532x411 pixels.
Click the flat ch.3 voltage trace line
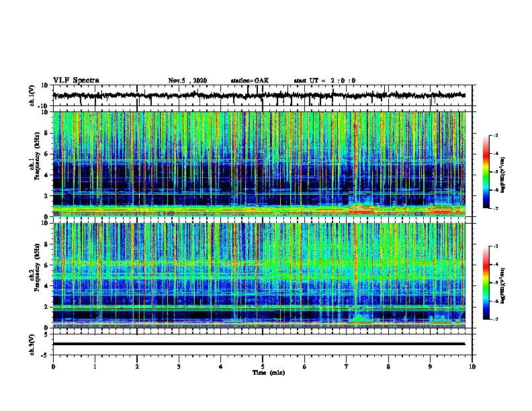pos(259,344)
